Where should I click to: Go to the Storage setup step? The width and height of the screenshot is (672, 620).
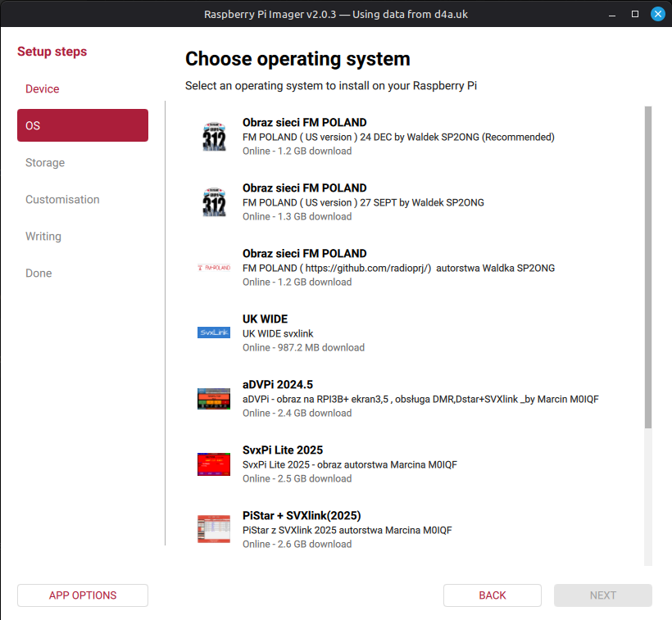coord(45,162)
